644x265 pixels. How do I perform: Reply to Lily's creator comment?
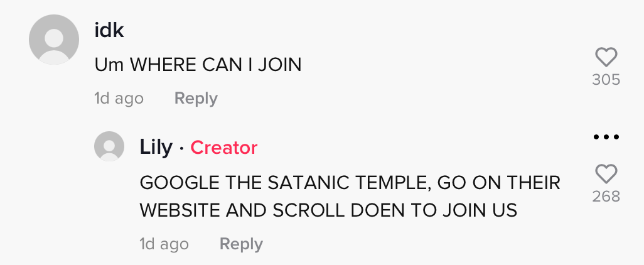241,244
